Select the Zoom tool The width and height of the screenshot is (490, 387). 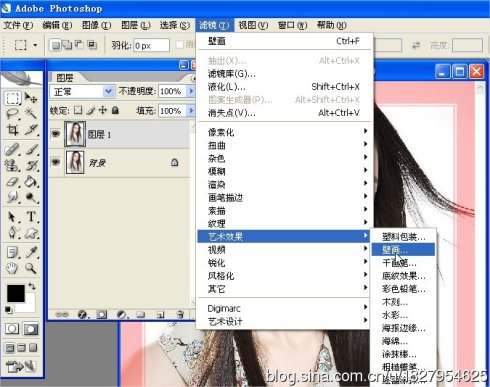[x=31, y=268]
